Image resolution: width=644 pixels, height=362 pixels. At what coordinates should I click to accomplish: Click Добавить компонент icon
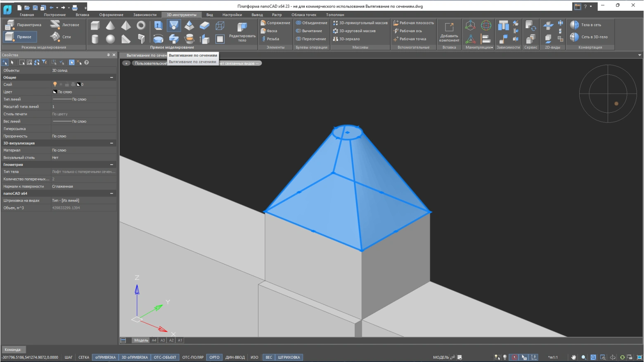point(449,32)
